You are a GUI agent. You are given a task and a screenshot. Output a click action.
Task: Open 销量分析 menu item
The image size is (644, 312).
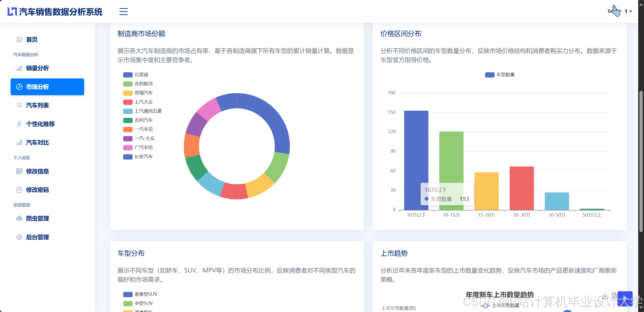pos(37,68)
